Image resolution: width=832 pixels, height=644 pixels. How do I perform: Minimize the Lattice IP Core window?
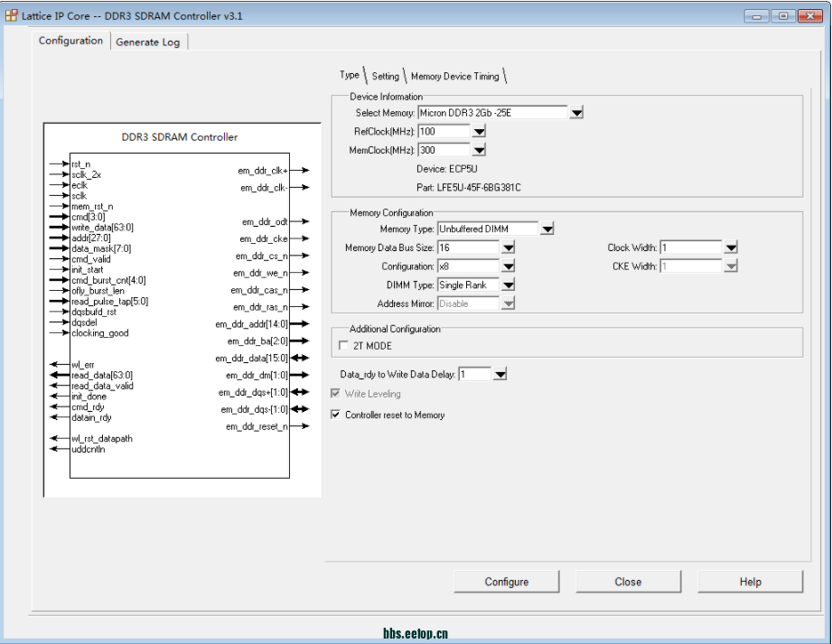(757, 16)
